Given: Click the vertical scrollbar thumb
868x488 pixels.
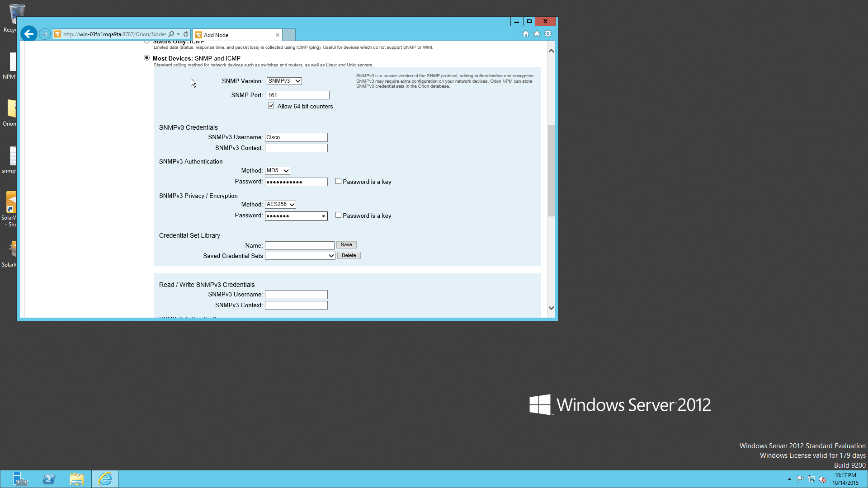Looking at the screenshot, I should [x=551, y=170].
